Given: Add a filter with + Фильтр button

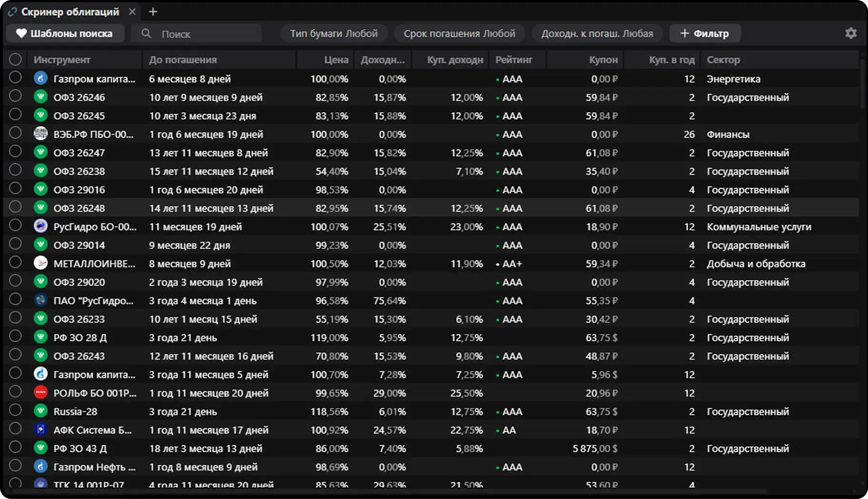Looking at the screenshot, I should pyautogui.click(x=705, y=33).
